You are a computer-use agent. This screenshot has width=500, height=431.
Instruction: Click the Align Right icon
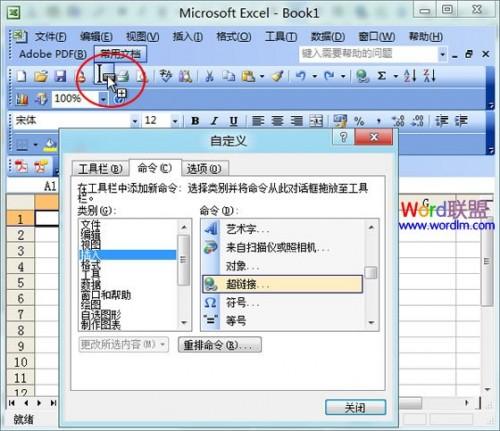click(x=297, y=121)
